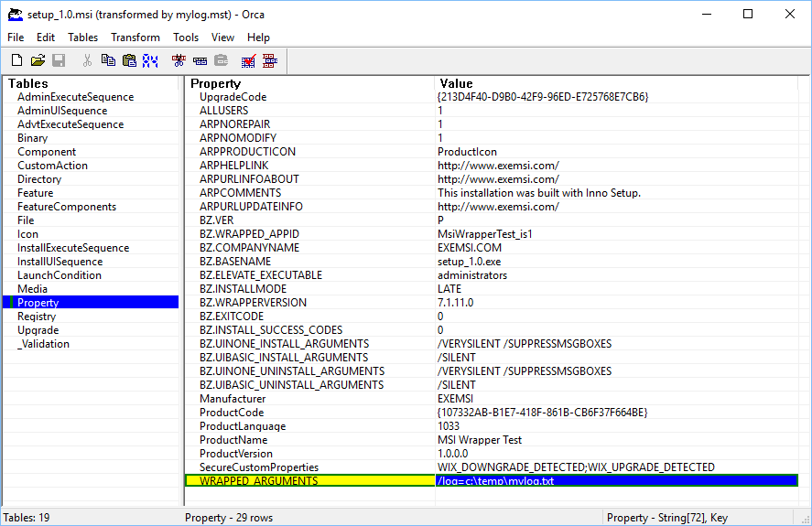Click the Paste clipboard icon
812x526 pixels.
tap(129, 60)
